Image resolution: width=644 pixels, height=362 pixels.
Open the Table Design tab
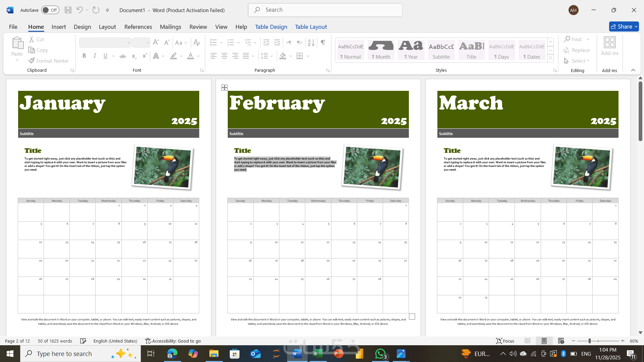pyautogui.click(x=271, y=27)
